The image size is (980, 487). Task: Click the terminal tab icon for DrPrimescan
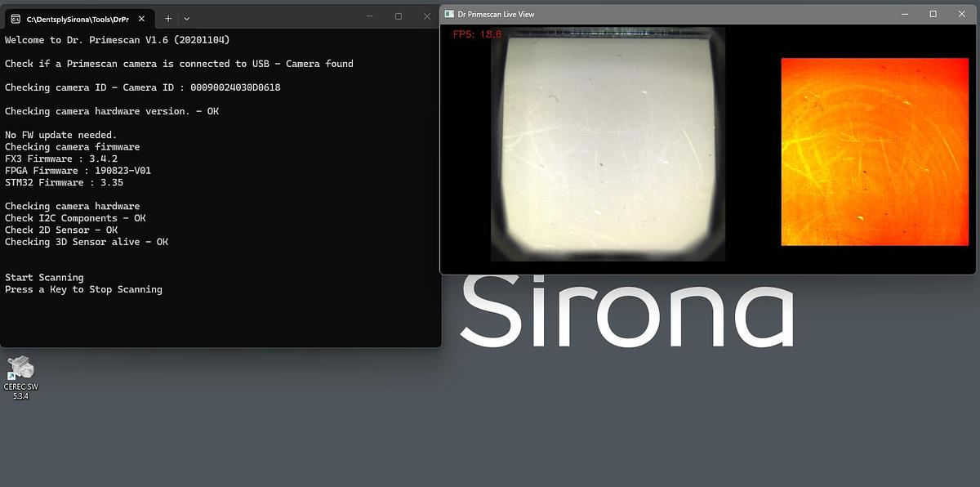tap(16, 18)
